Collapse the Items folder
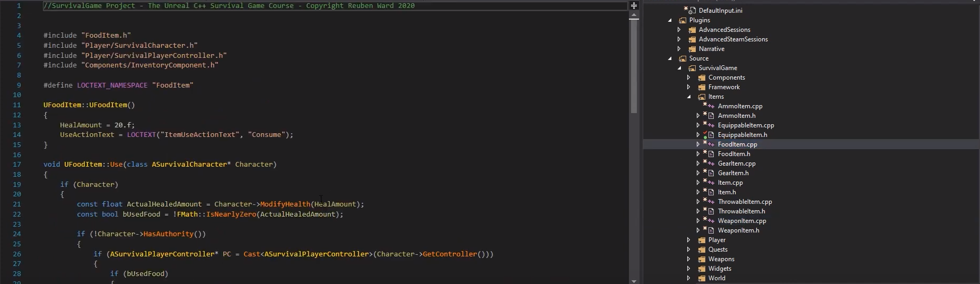This screenshot has width=980, height=284. (689, 97)
